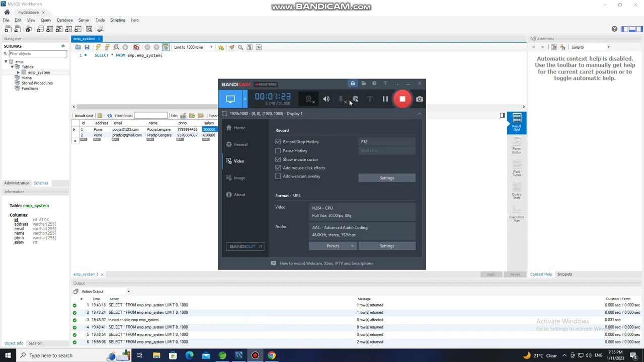
Task: Click the Bandicam text overlay T icon
Action: pyautogui.click(x=370, y=99)
